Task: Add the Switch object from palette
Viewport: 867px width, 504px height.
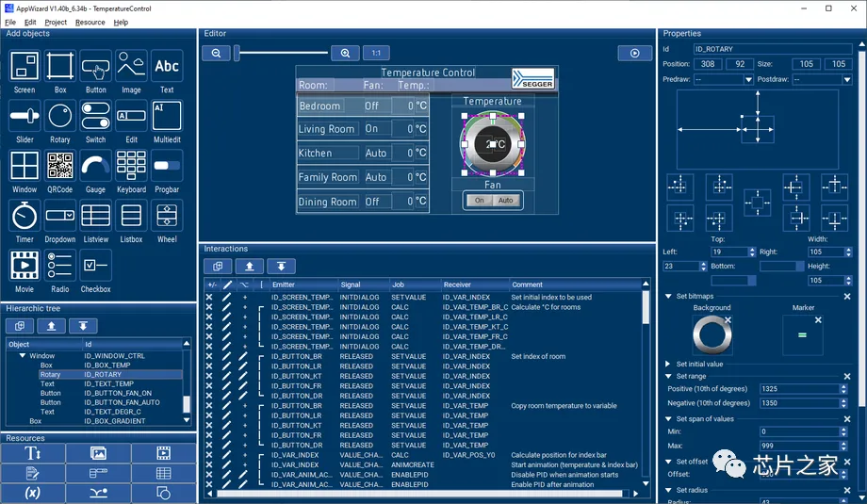Action: tap(95, 115)
